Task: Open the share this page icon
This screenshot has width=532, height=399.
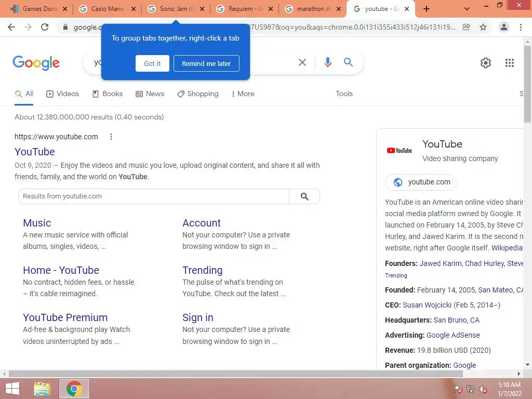Action: click(x=467, y=27)
